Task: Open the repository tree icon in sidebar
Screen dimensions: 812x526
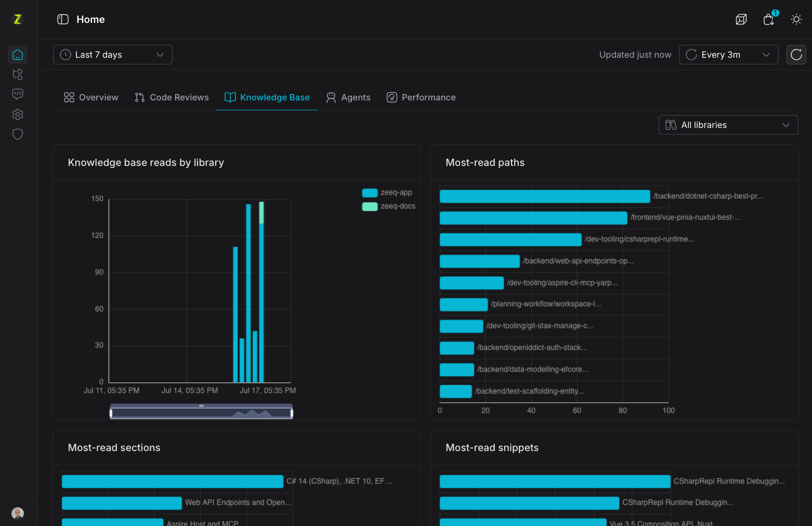Action: pyautogui.click(x=18, y=74)
